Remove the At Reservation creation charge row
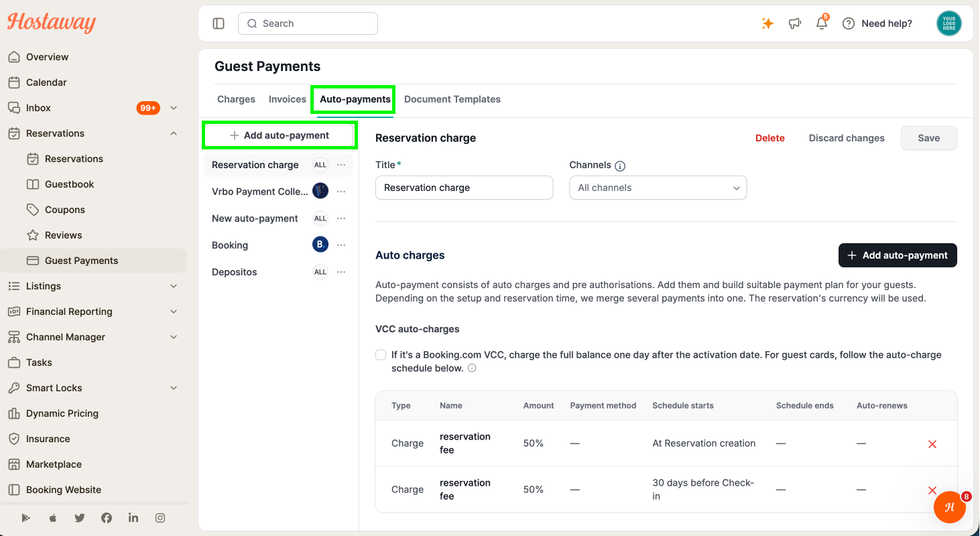 (932, 444)
